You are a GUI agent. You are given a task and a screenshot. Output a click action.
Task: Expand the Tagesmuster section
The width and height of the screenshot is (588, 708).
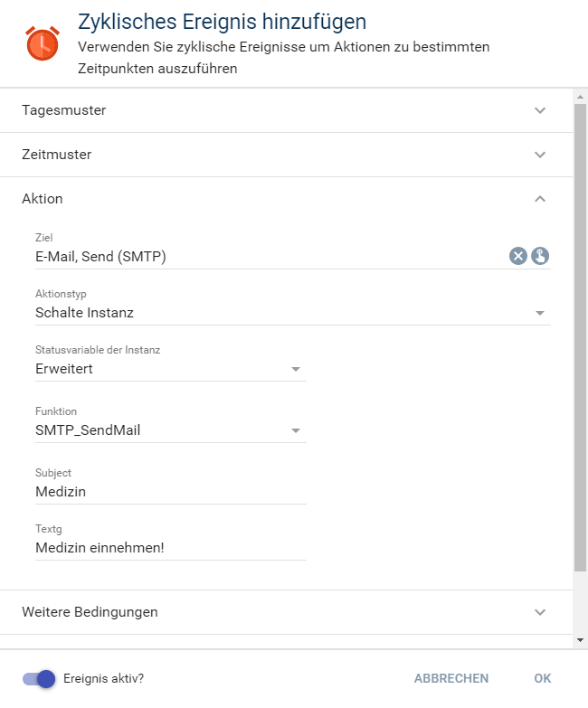pyautogui.click(x=540, y=110)
